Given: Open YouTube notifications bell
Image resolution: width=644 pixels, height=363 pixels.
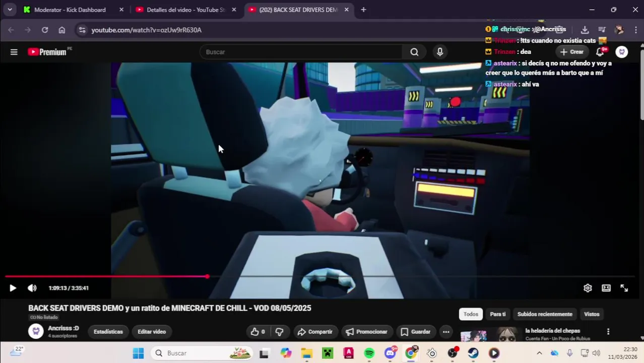Looking at the screenshot, I should tap(600, 52).
